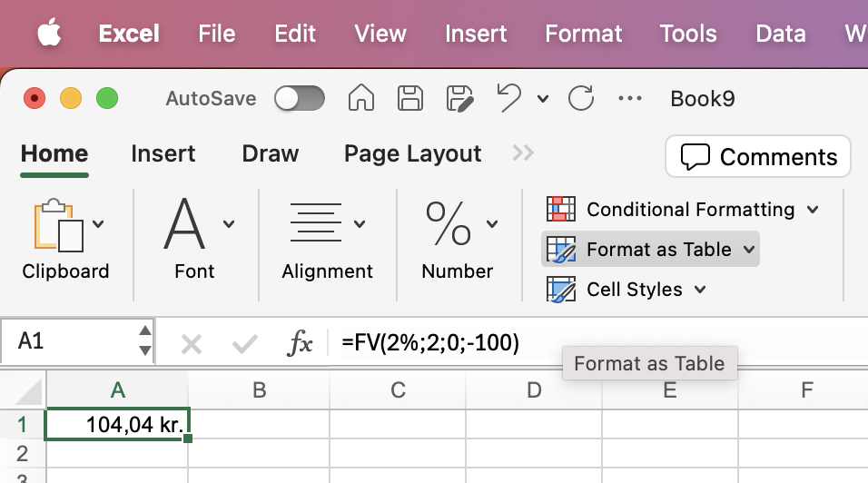Click the Conditional Formatting icon

coord(561,209)
